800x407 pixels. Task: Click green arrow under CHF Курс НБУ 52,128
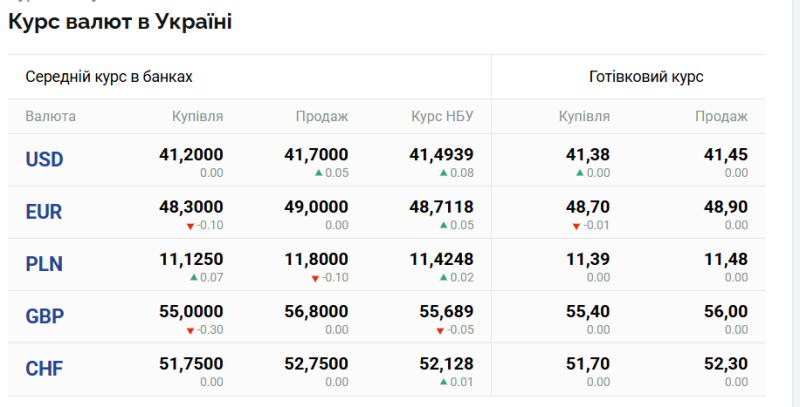coord(443,382)
